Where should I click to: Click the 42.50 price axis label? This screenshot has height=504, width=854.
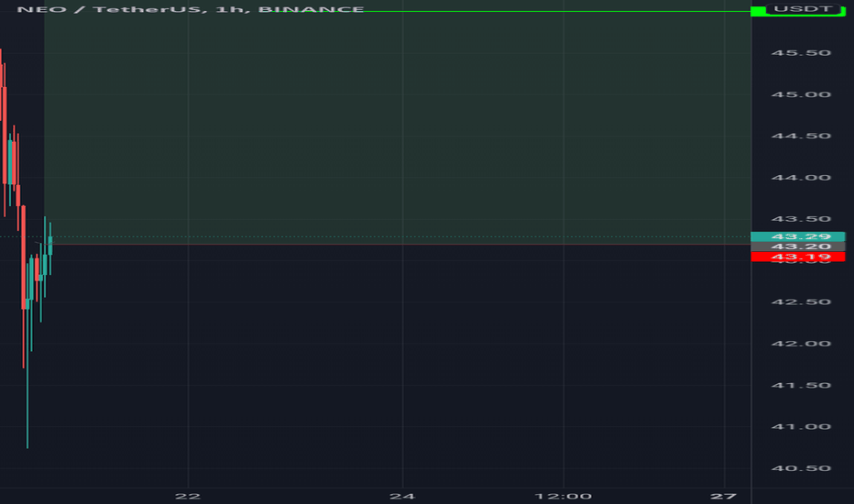[801, 301]
